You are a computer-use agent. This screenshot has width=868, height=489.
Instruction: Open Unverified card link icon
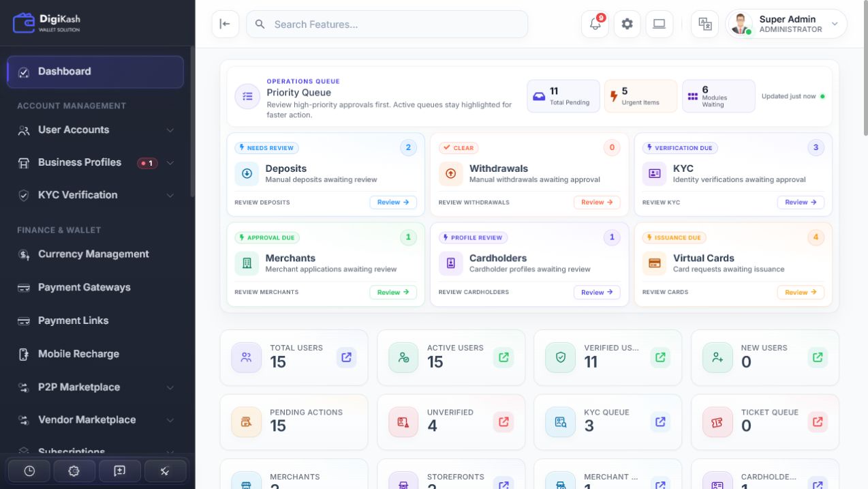pos(503,422)
